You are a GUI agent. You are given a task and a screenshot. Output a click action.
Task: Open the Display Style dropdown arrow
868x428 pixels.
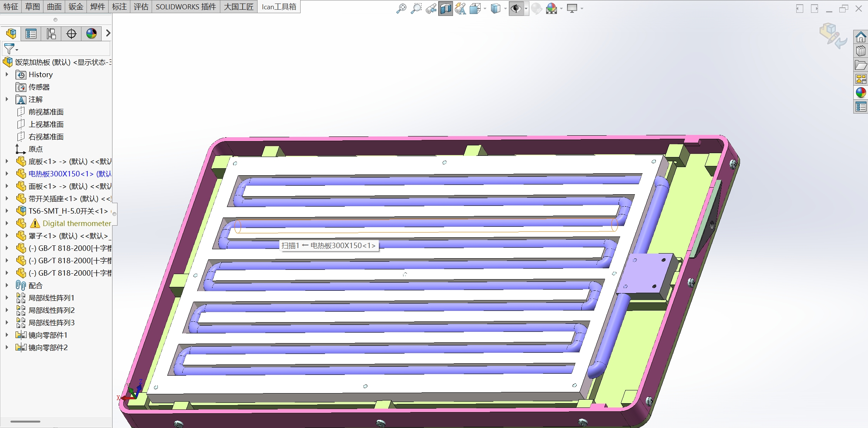(505, 9)
